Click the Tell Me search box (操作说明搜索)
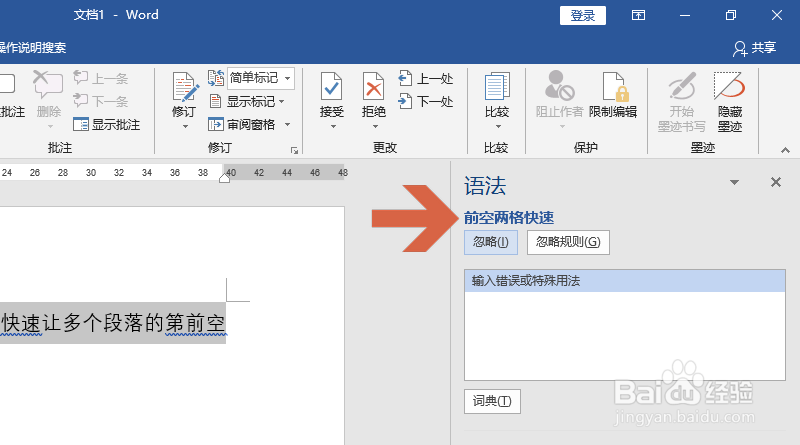The width and height of the screenshot is (800, 445). coord(33,48)
